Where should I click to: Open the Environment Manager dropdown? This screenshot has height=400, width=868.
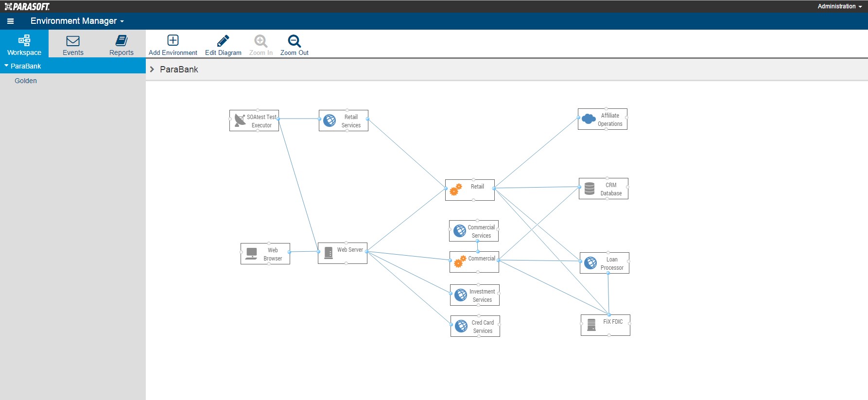coord(77,21)
